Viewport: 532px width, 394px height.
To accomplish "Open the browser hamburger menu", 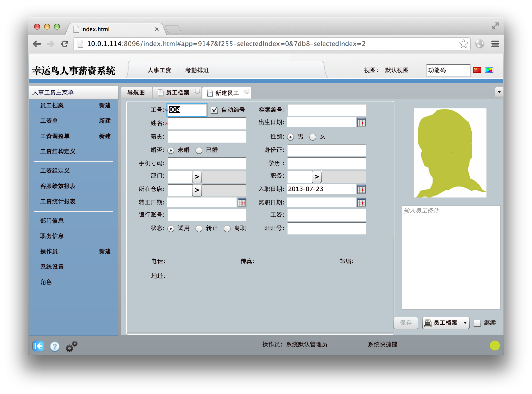I will pos(495,44).
